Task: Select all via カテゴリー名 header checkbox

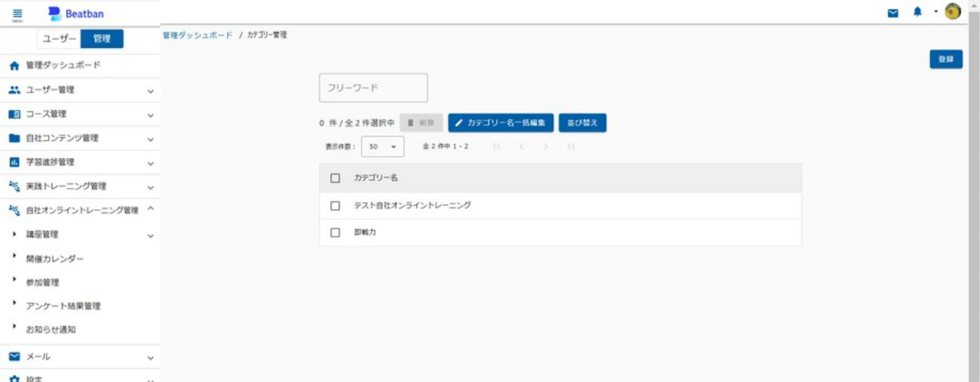Action: (335, 178)
